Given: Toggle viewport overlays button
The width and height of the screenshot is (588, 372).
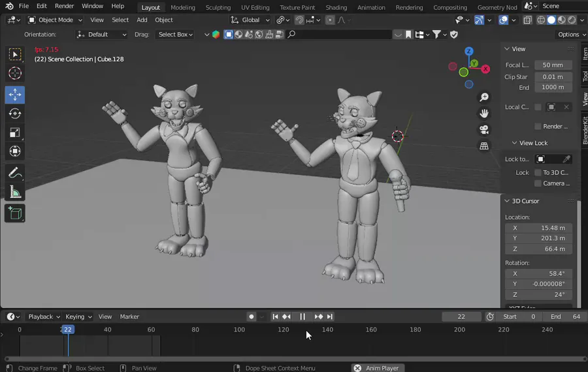Looking at the screenshot, I should 503,20.
